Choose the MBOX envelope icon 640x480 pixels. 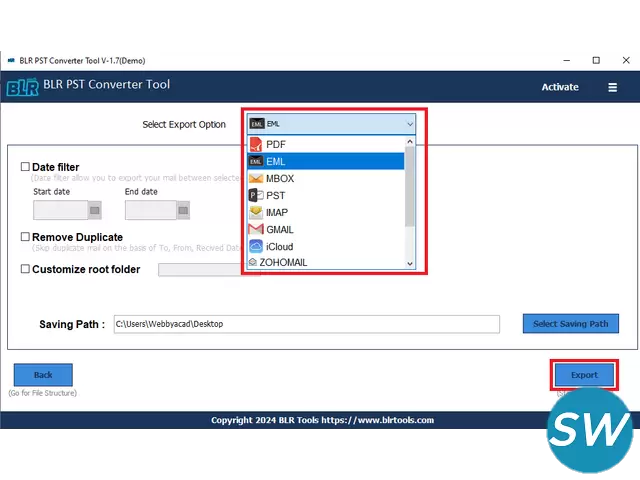point(255,178)
